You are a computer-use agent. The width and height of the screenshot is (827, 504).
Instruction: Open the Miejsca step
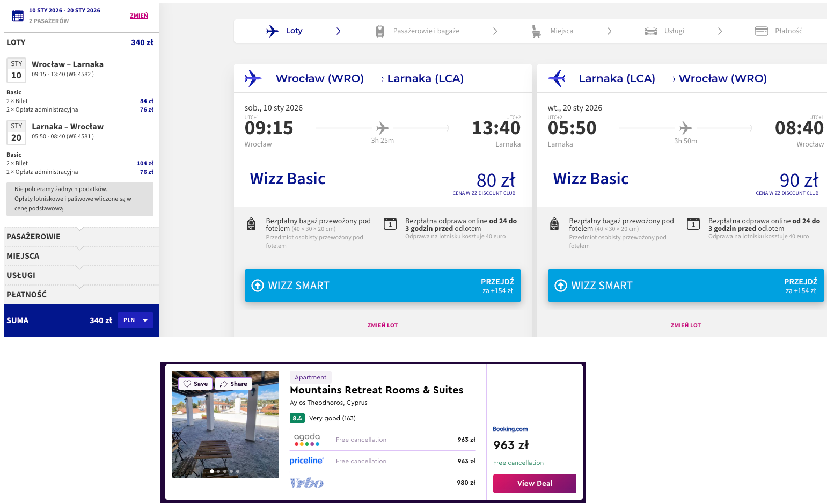pos(561,31)
